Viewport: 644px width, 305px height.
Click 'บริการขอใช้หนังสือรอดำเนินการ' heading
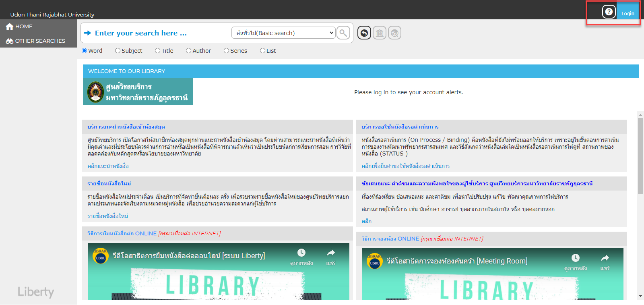click(400, 127)
